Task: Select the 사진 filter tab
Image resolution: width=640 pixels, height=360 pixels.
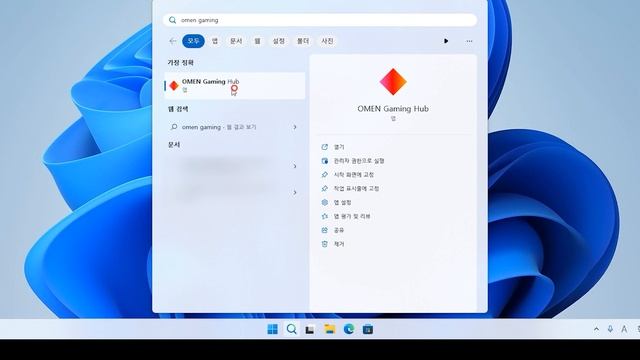Action: coord(327,41)
